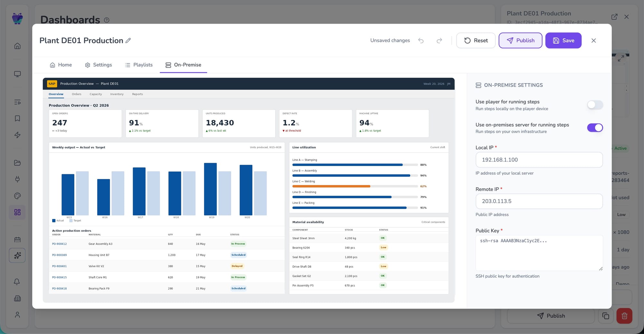Save the dashboard changes

tap(563, 40)
